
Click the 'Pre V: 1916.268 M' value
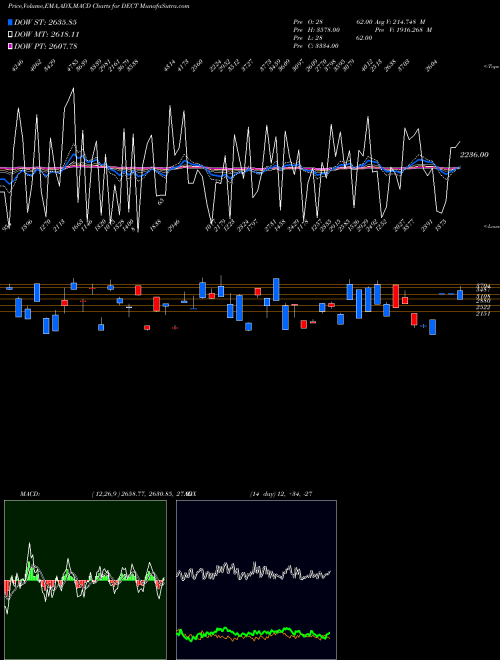pos(403,30)
